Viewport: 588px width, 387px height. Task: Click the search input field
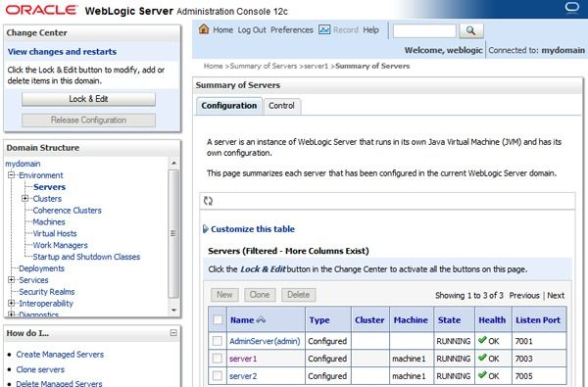click(424, 30)
